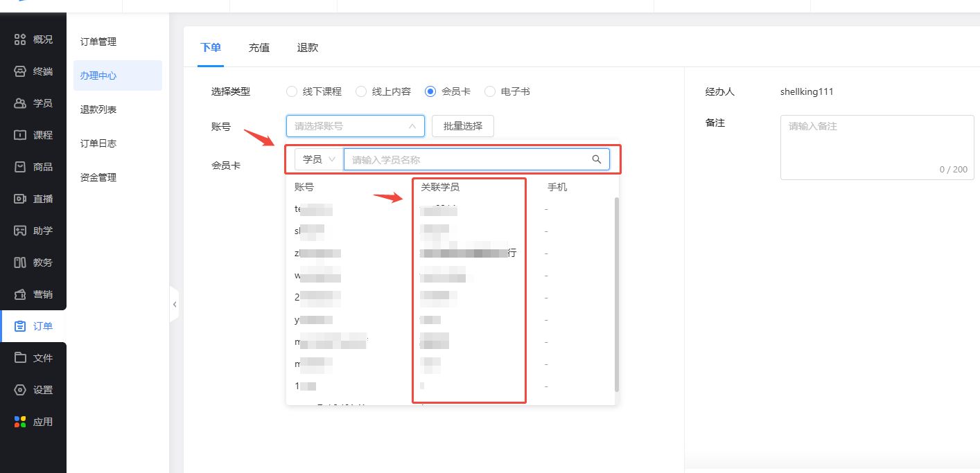Switch to the 退款 tab

point(308,48)
